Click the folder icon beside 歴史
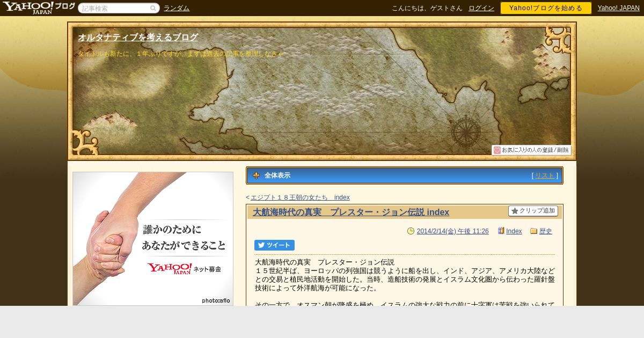Image resolution: width=644 pixels, height=338 pixels. click(534, 231)
